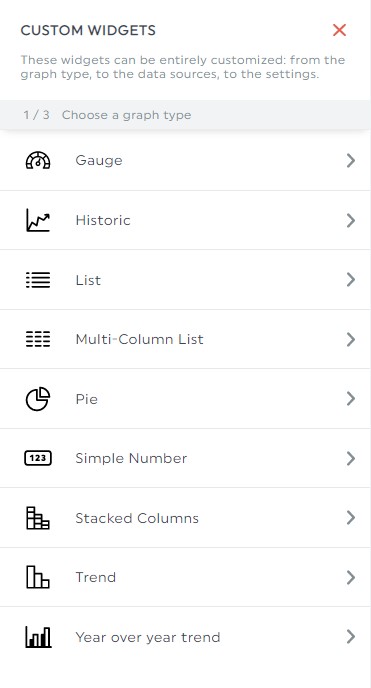Select the Stacked Columns icon
371x688 pixels.
point(38,518)
